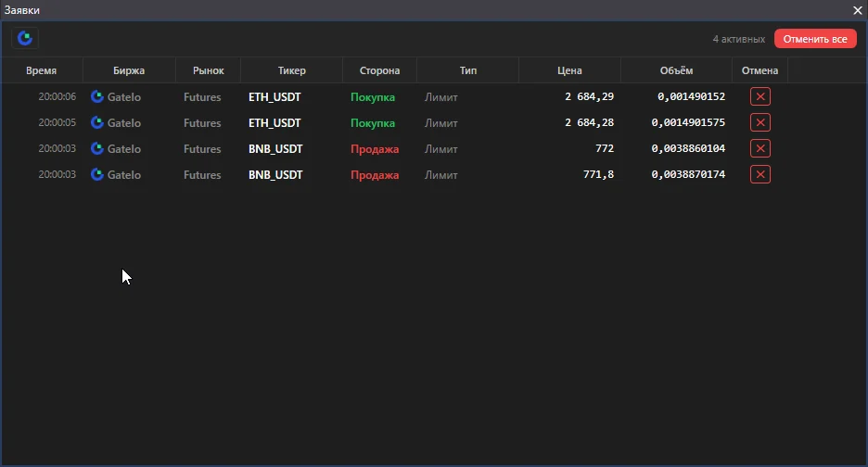Click BNB_USDT ticker in the 771,8 row
Screen dimensions: 868x467
click(275, 175)
